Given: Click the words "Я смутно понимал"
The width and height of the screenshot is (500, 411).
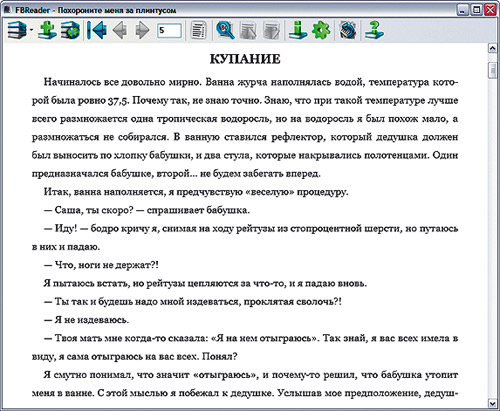Looking at the screenshot, I should 87,375.
